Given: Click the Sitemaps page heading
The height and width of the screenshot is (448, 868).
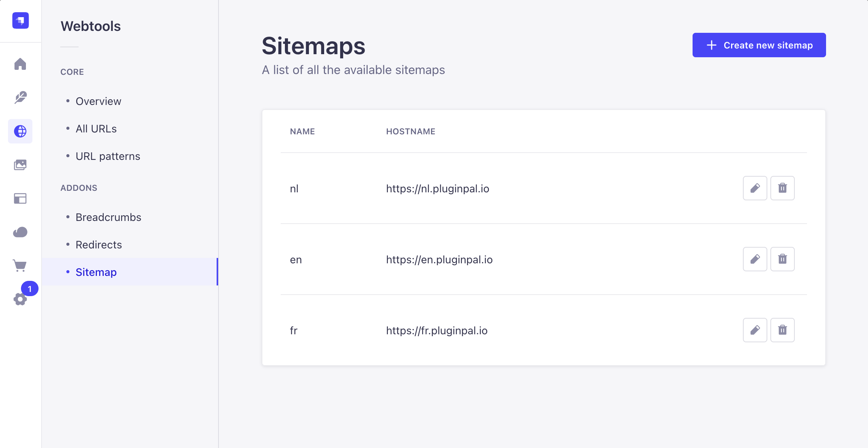Looking at the screenshot, I should (313, 46).
